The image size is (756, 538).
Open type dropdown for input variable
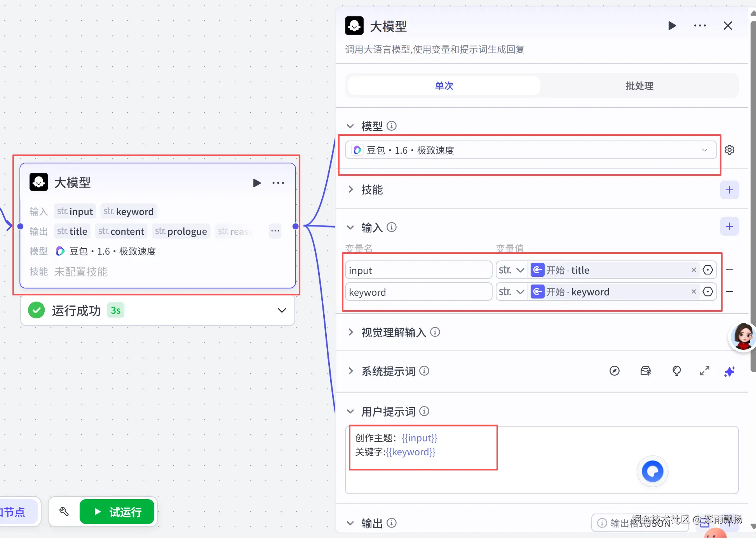pos(511,270)
